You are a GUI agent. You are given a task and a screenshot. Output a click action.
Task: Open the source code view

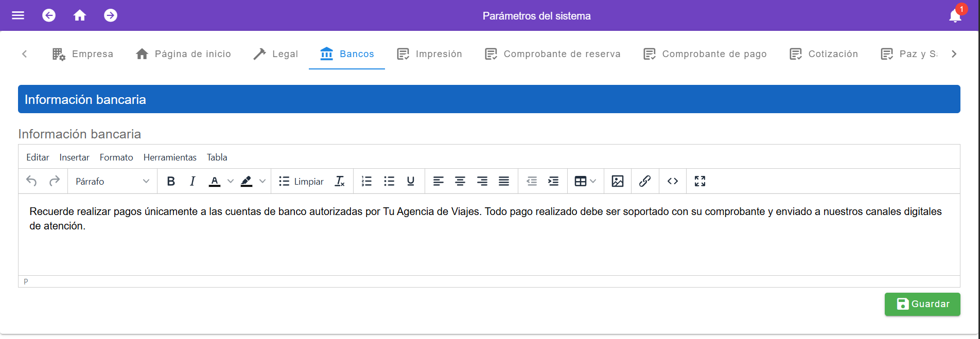point(672,181)
